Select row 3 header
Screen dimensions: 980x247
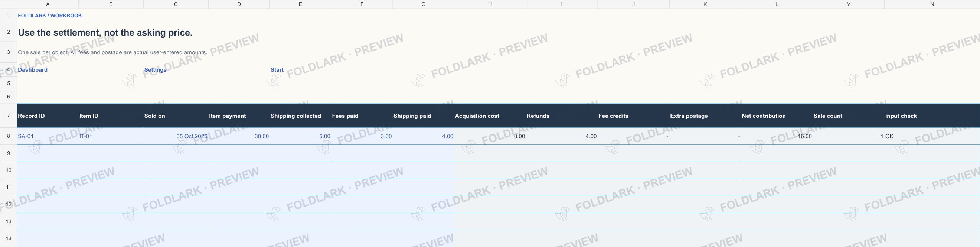pos(9,52)
